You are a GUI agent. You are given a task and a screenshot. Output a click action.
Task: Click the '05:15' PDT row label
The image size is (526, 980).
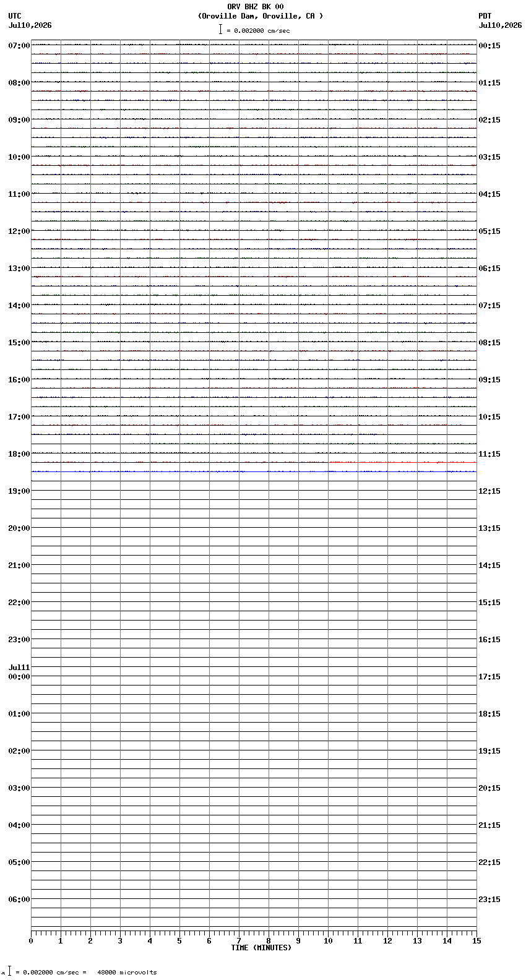click(489, 231)
